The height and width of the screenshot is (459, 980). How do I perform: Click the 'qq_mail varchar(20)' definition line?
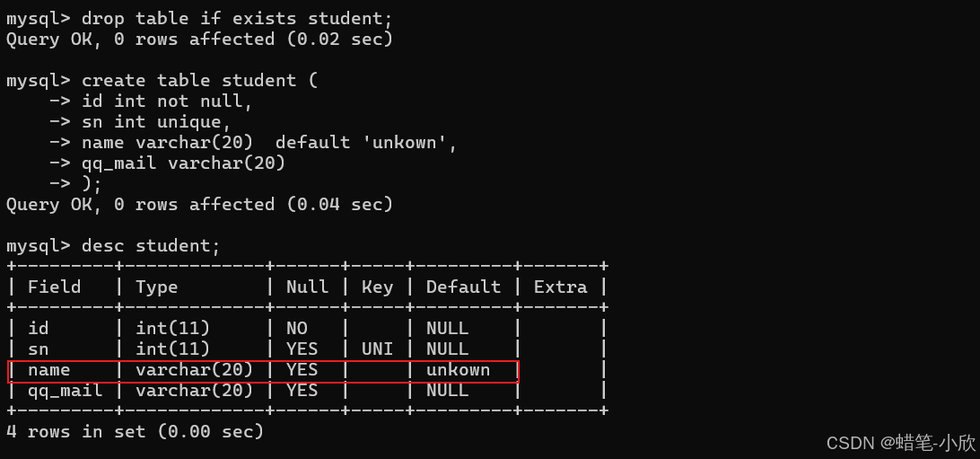(x=183, y=163)
